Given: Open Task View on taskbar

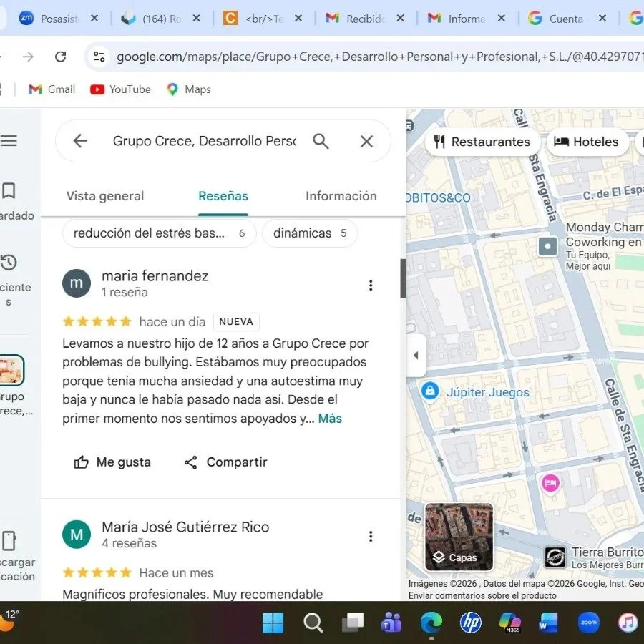Looking at the screenshot, I should tap(352, 623).
